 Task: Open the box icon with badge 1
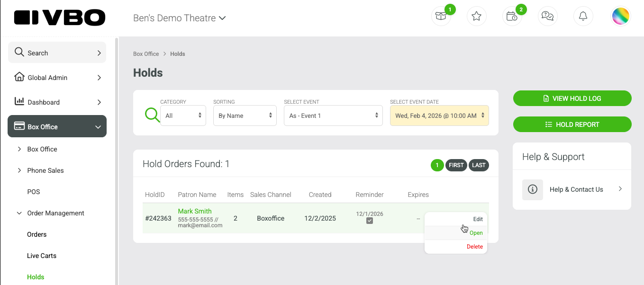(x=441, y=16)
